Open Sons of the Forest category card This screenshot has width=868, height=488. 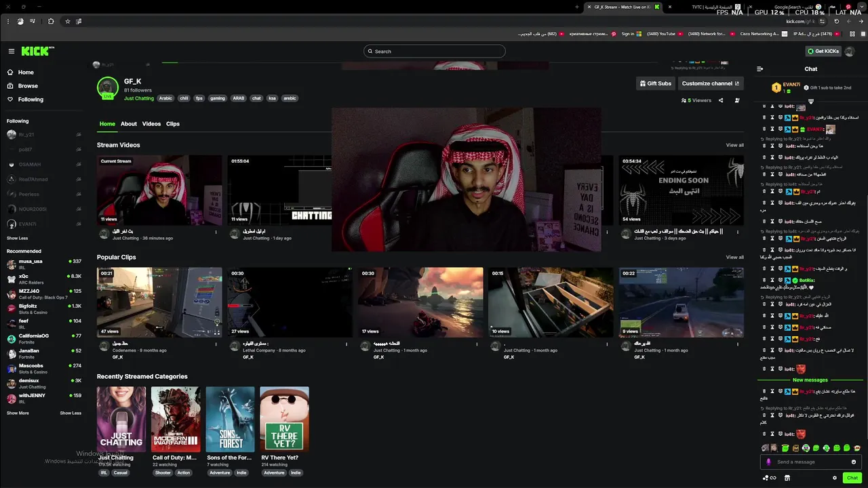tap(230, 419)
